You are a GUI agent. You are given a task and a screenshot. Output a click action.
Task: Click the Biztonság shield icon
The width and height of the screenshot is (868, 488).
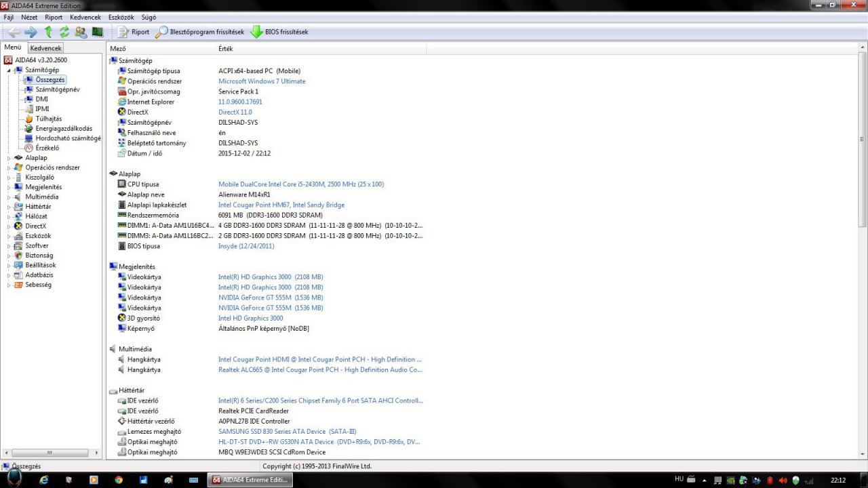pos(18,256)
